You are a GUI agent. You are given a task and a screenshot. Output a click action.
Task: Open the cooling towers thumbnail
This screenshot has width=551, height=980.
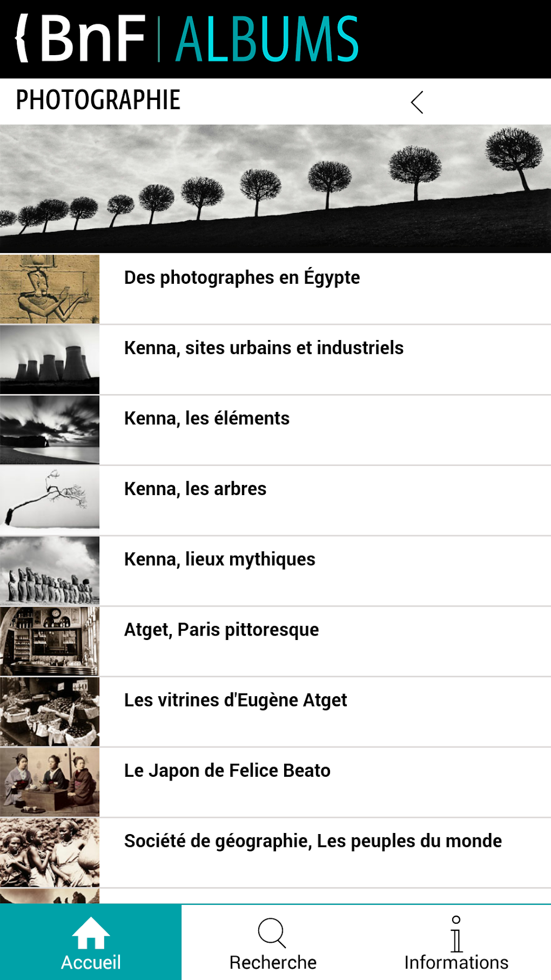tap(50, 359)
